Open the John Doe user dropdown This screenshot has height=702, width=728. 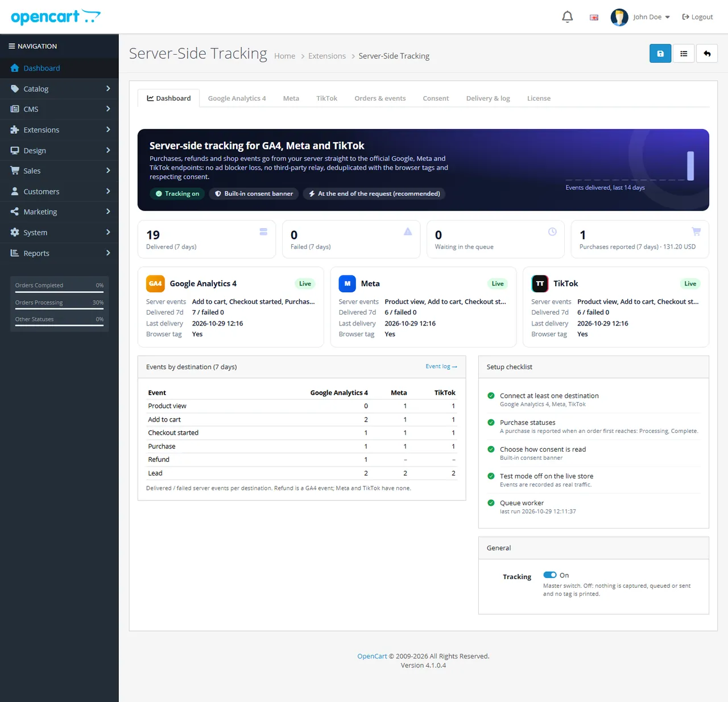pos(651,17)
